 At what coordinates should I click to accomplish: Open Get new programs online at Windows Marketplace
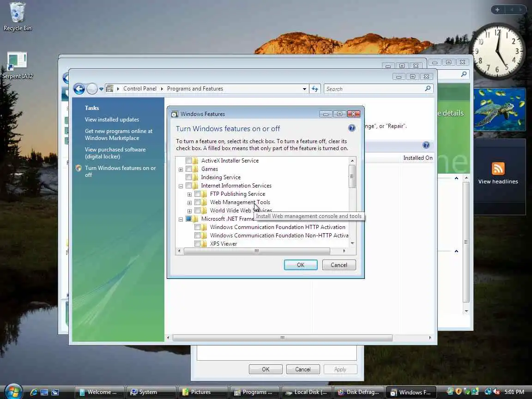pos(119,134)
